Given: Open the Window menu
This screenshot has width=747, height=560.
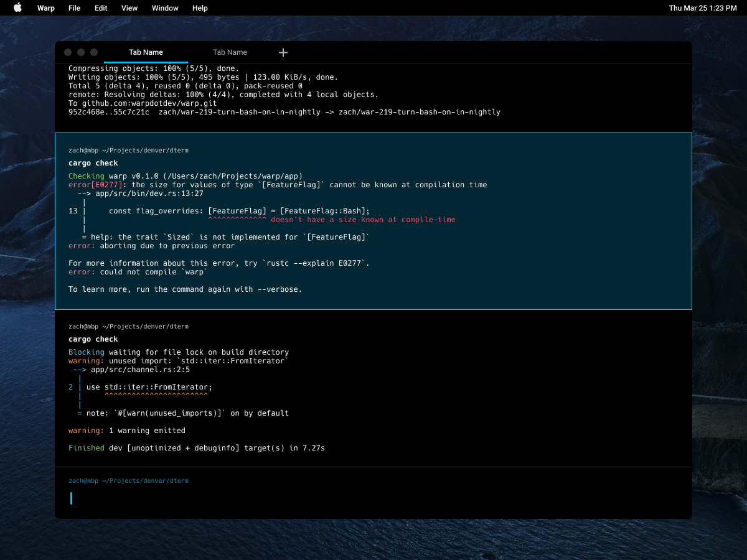Looking at the screenshot, I should [x=164, y=7].
